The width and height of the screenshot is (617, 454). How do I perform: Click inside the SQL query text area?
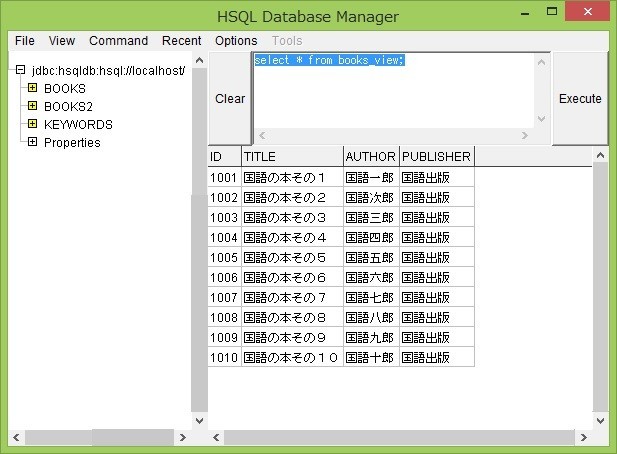coord(393,90)
